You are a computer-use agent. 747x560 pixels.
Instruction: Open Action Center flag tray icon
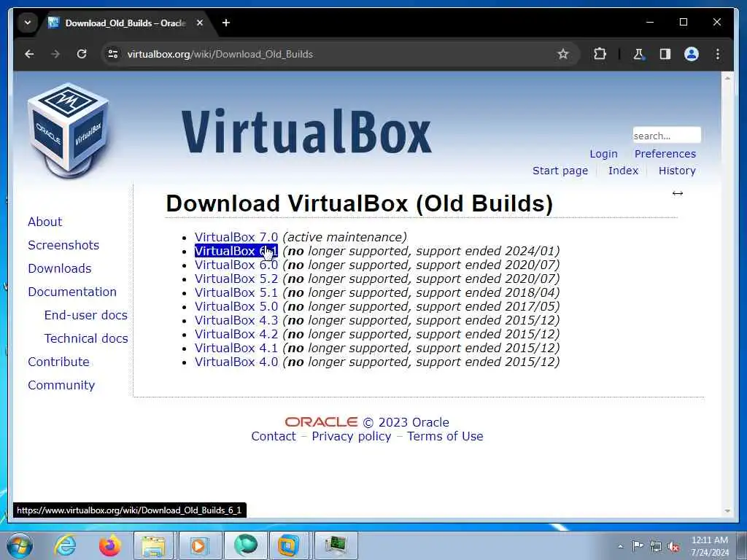click(638, 545)
